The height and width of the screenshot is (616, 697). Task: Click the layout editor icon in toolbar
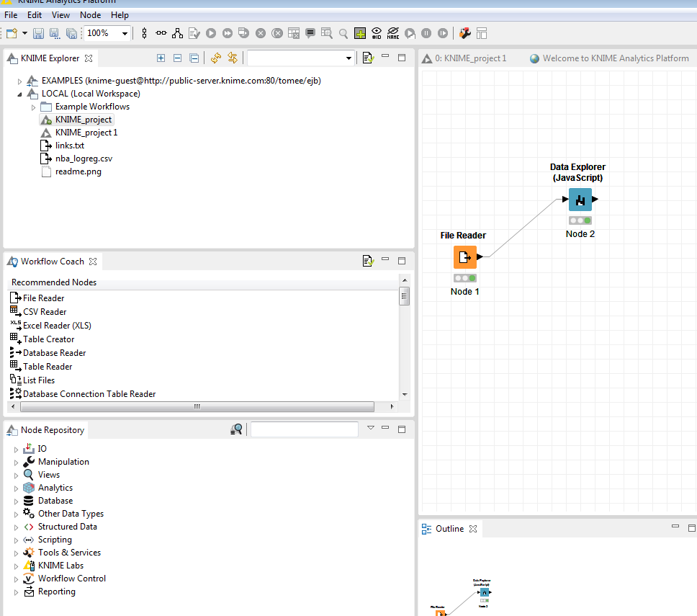pos(482,33)
